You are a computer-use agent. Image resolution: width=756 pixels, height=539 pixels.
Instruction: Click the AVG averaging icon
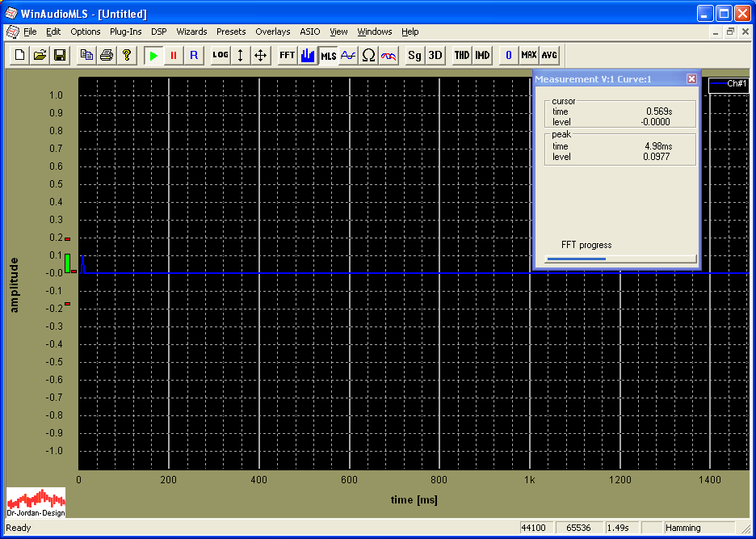click(549, 56)
